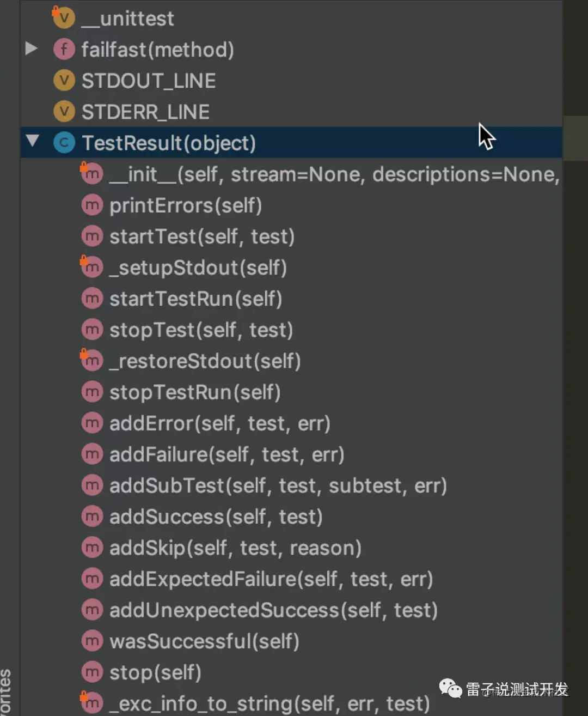Click the variable icon beside STDOUT_LINE

point(64,81)
